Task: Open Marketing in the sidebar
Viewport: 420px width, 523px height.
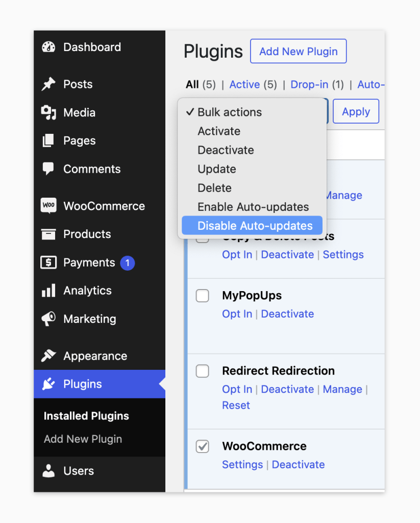Action: pyautogui.click(x=90, y=319)
